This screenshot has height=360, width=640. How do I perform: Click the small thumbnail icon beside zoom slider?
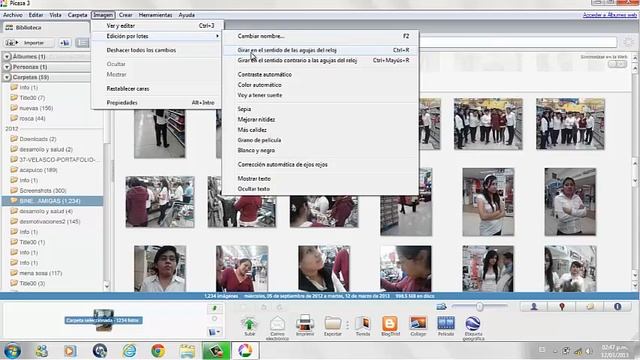click(x=441, y=307)
